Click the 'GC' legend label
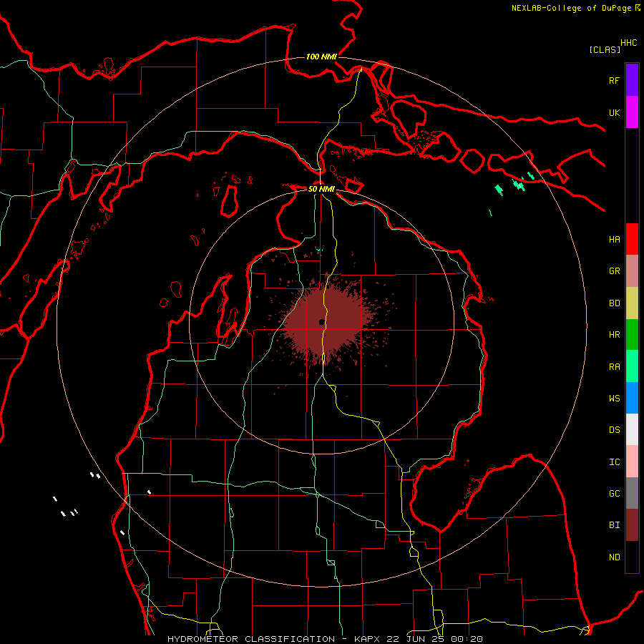 (x=614, y=494)
